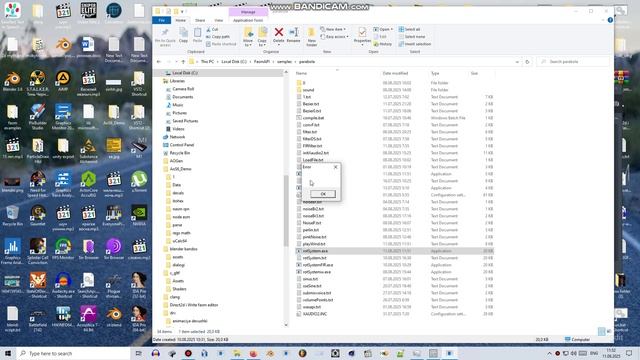This screenshot has height=360, width=640.
Task: Click History in the ribbon
Action: pyautogui.click(x=382, y=44)
